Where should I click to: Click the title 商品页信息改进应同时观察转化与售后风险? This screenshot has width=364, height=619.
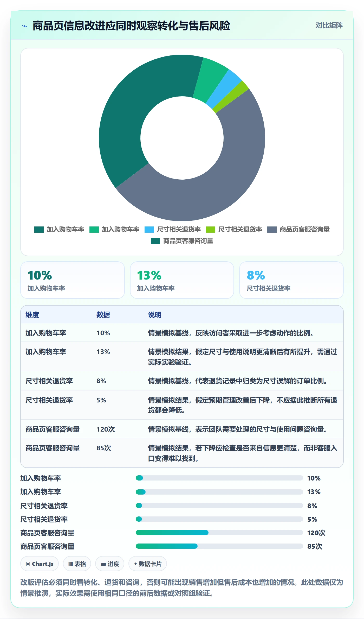131,26
